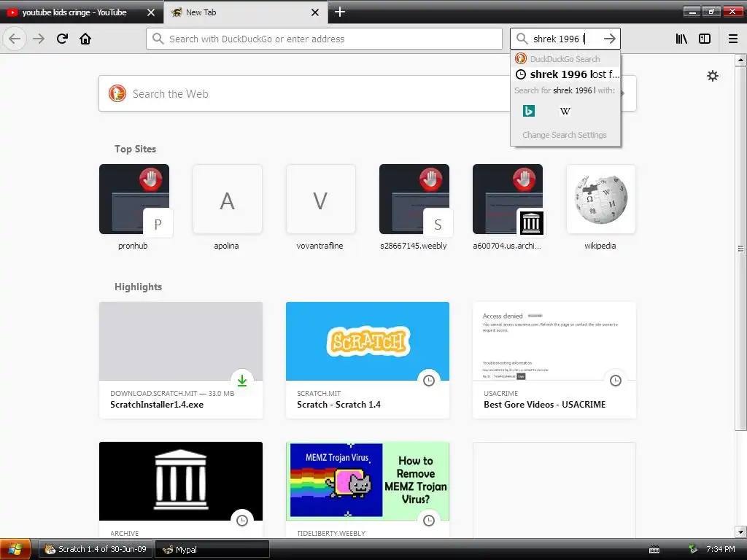Open the Library toolbar icon

(x=681, y=39)
